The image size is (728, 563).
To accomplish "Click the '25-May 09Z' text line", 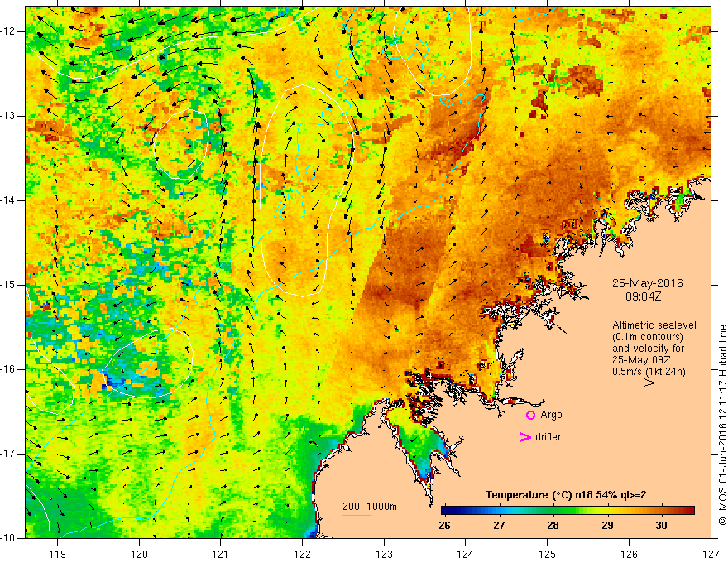I will 640,360.
